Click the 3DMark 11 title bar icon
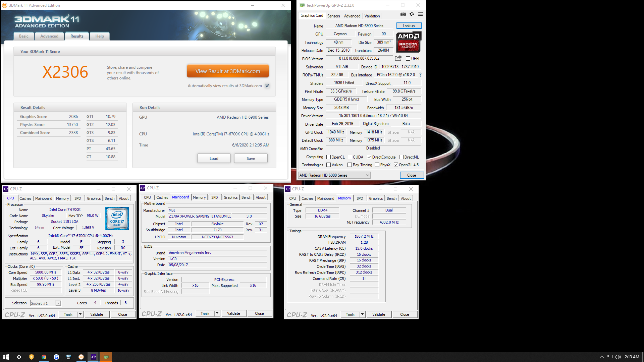This screenshot has height=362, width=644. (x=5, y=5)
